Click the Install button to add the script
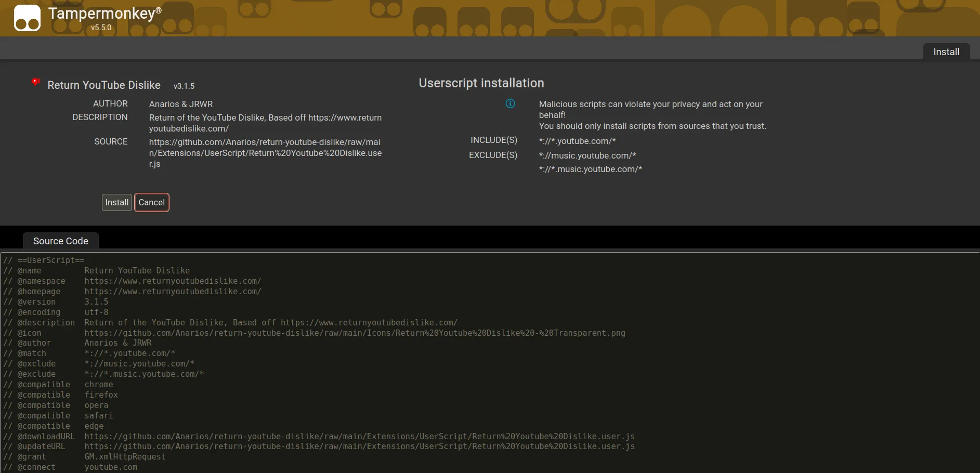This screenshot has height=473, width=980. 117,203
